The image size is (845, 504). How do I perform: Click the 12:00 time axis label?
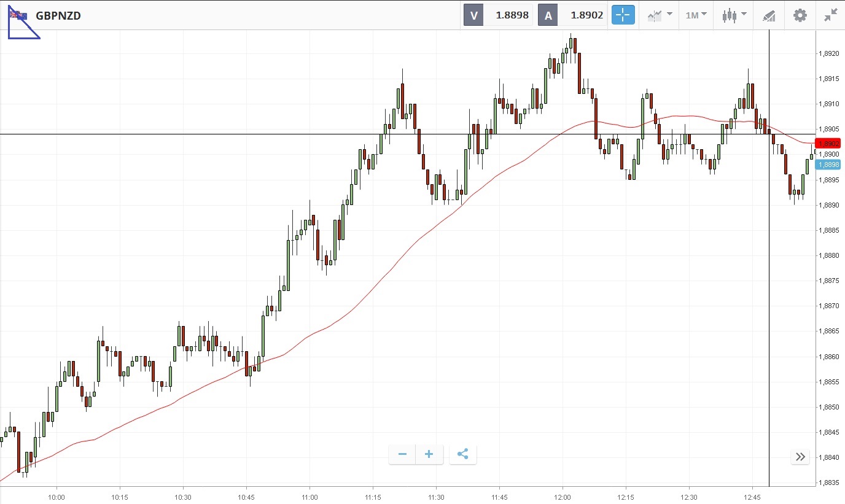(563, 497)
